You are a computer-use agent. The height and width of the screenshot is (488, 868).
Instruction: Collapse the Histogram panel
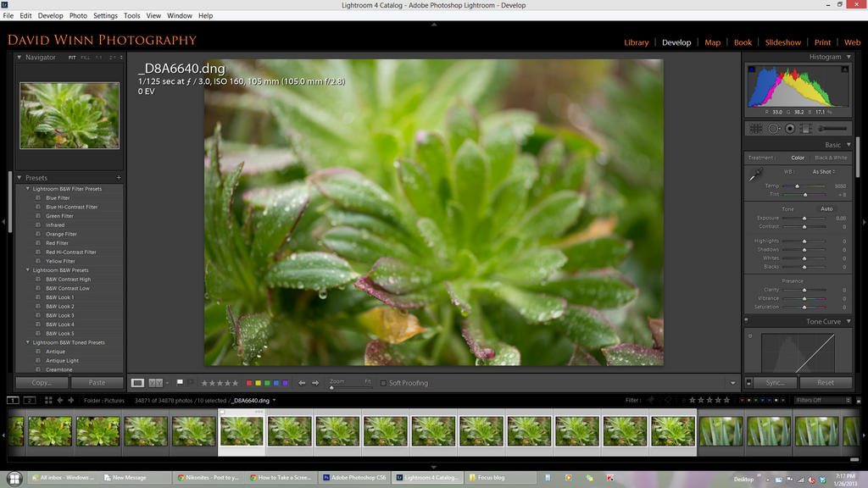(x=849, y=57)
